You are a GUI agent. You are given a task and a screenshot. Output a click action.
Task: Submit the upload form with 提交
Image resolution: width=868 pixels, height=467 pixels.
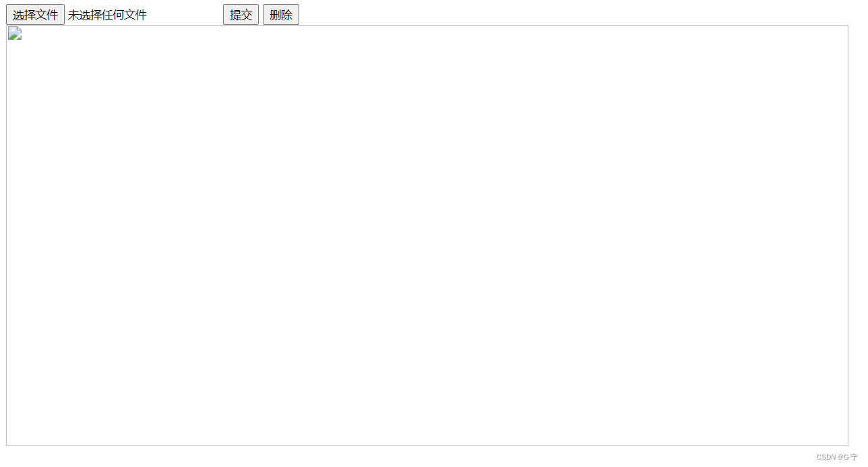tap(241, 15)
